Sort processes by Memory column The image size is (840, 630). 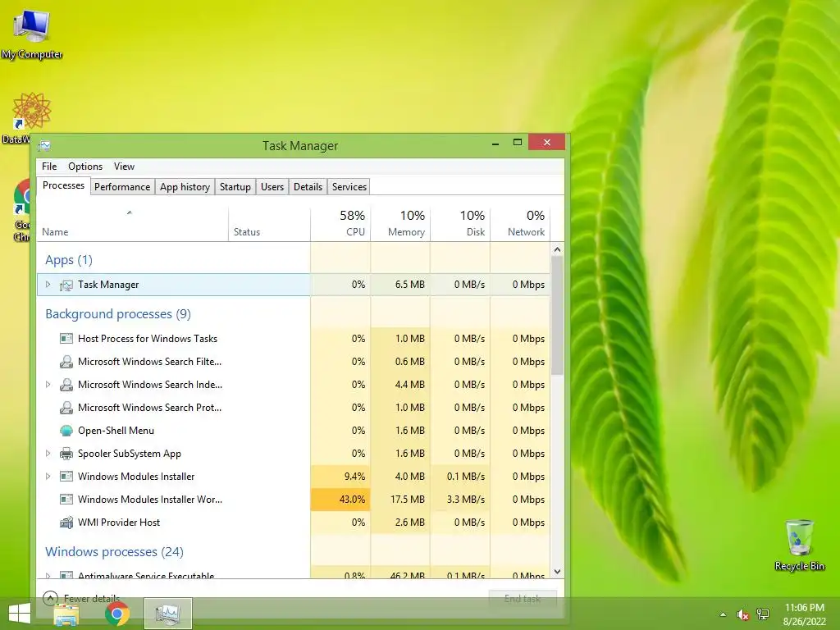[x=400, y=223]
